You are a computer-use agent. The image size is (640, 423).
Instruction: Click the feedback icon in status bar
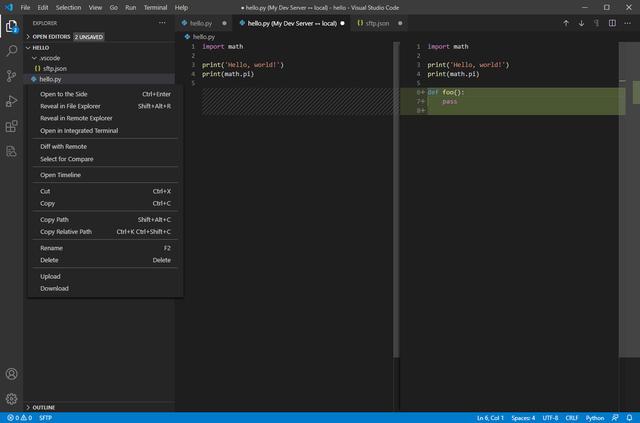point(615,418)
